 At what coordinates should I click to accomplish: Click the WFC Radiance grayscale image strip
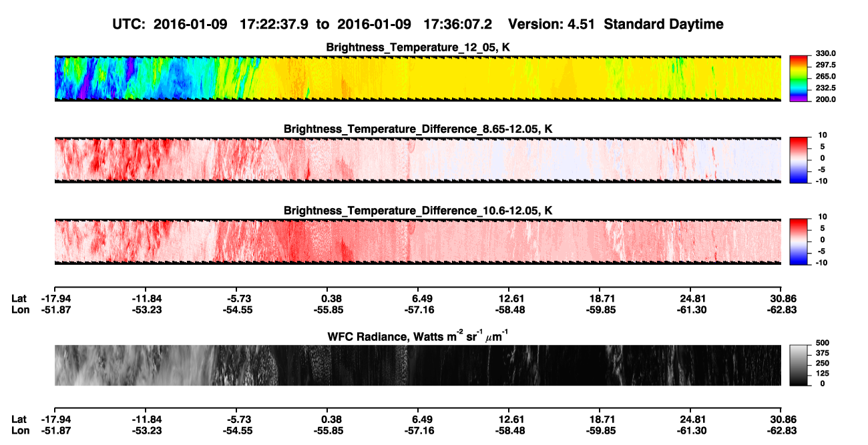coord(418,365)
